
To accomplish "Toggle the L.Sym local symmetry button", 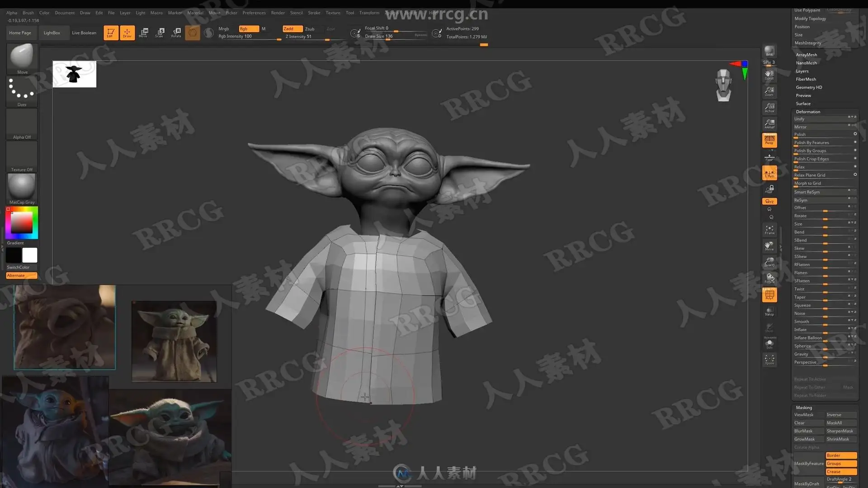I will click(x=769, y=173).
